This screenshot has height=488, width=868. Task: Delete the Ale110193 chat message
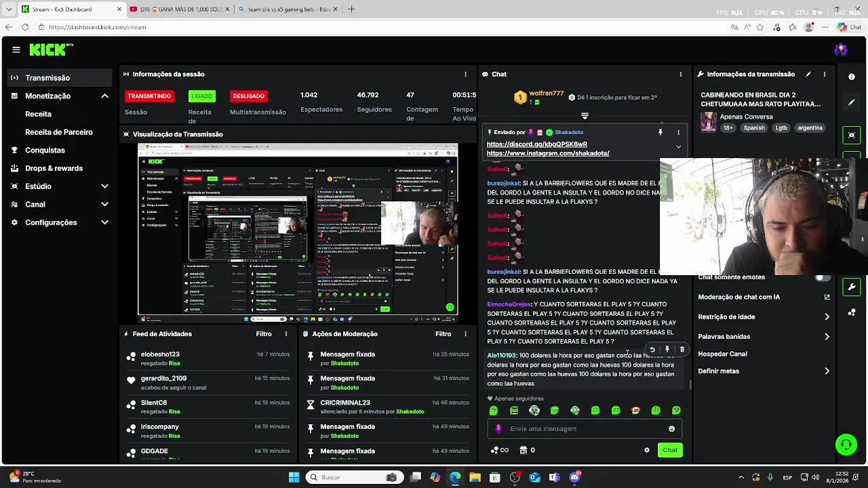pos(682,350)
